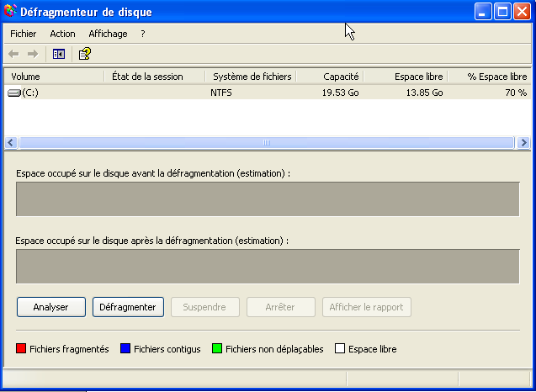
Task: Minimize the Défragmenteur de disque window
Action: [483, 12]
